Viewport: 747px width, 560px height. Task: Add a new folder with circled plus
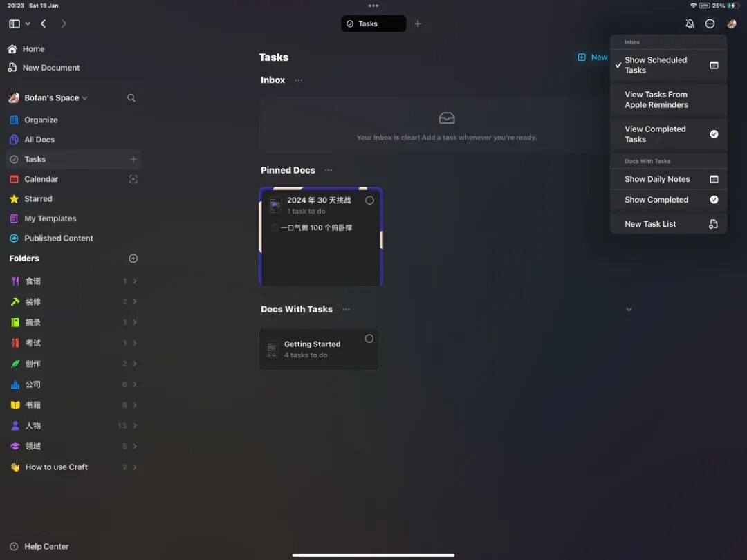[x=133, y=259]
